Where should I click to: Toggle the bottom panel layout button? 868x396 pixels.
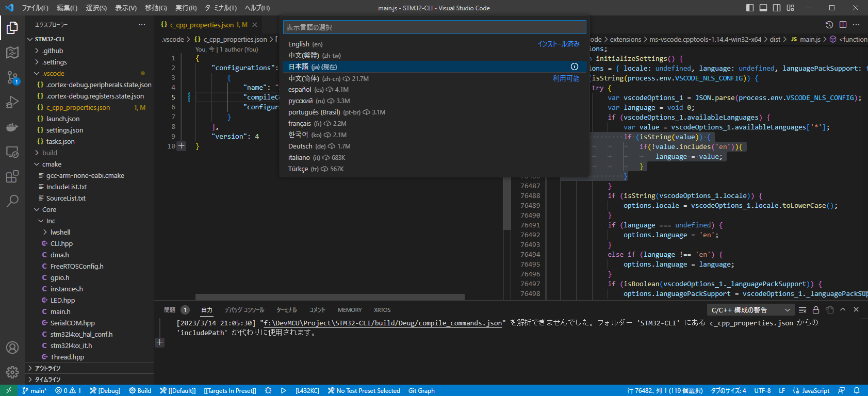[x=763, y=8]
